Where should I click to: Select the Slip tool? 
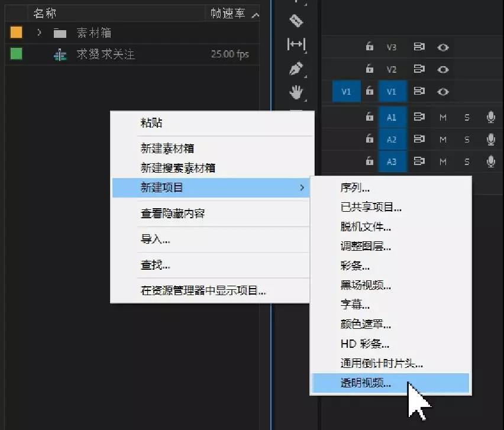296,44
